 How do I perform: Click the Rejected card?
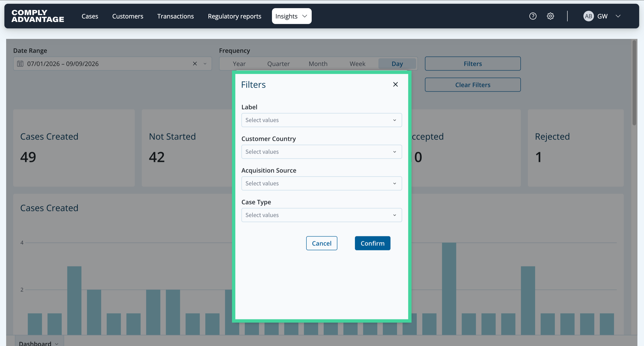pyautogui.click(x=576, y=148)
